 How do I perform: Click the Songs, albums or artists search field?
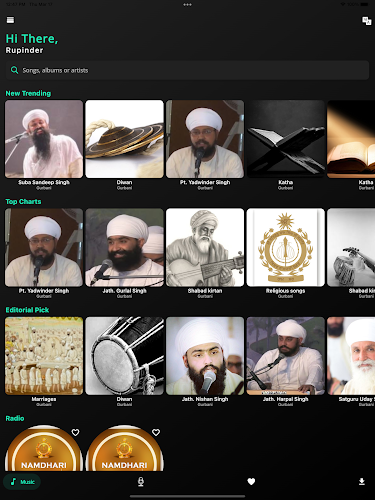(187, 70)
